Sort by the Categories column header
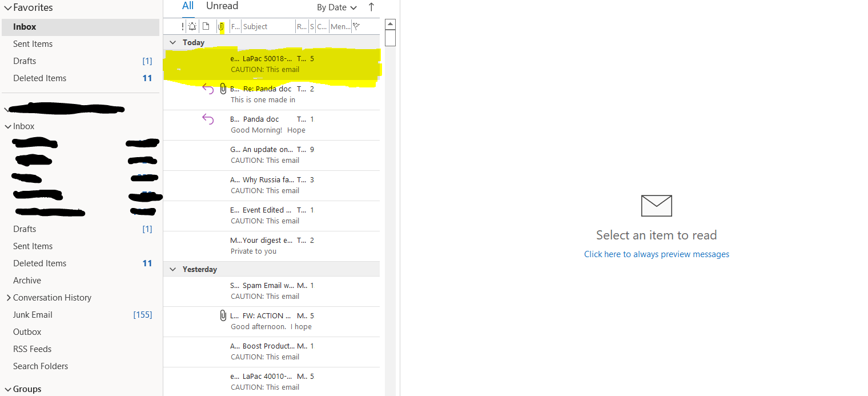868x396 pixels. 322,26
